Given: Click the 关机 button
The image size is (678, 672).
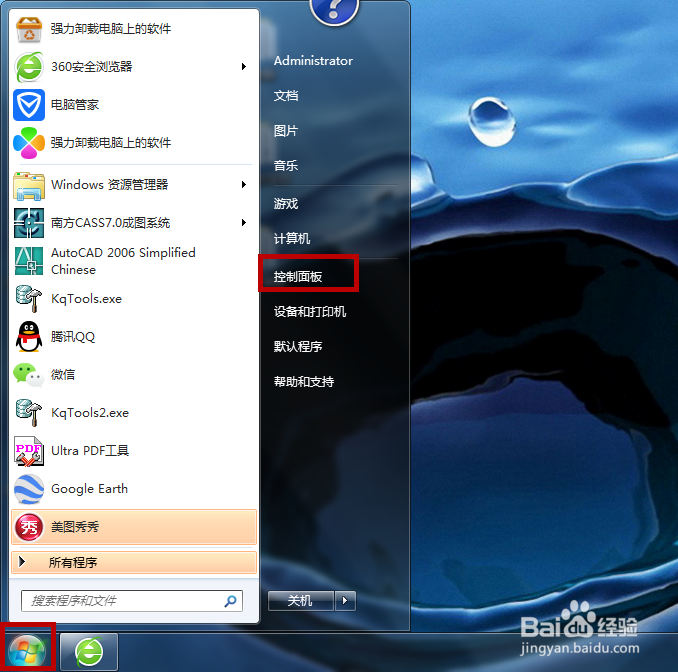Looking at the screenshot, I should (x=301, y=601).
